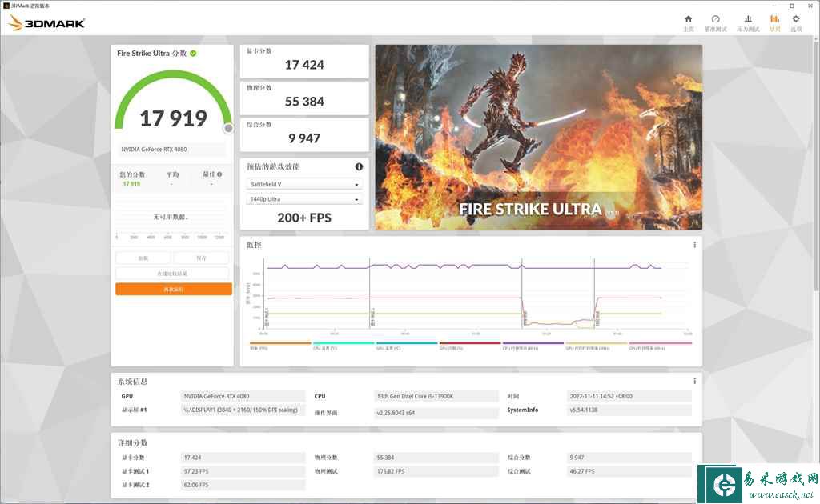
Task: Click the combined score card 9 947
Action: pos(304,134)
